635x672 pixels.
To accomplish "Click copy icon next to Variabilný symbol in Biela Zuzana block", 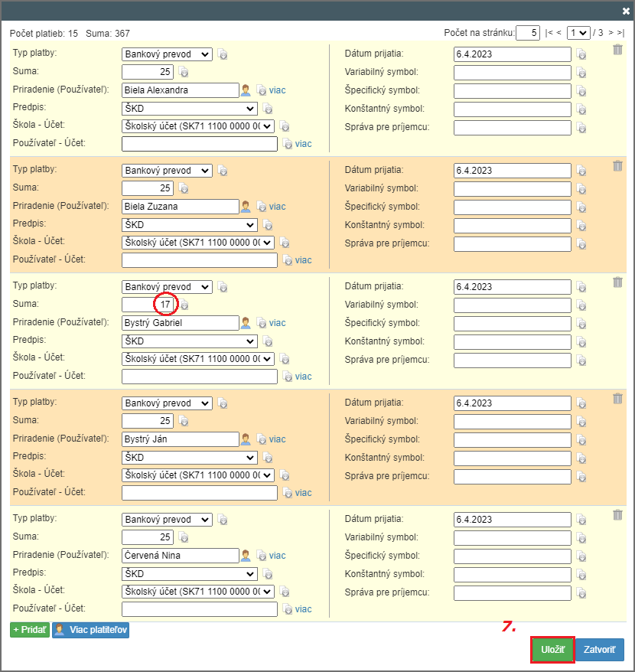I will pyautogui.click(x=581, y=189).
